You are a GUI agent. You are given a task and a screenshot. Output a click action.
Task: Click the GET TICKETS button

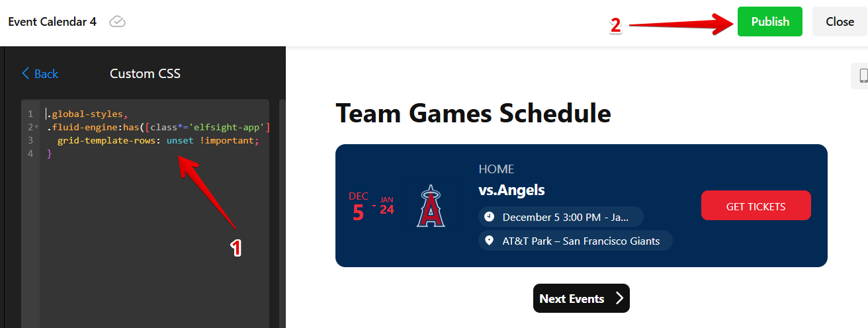pos(756,206)
